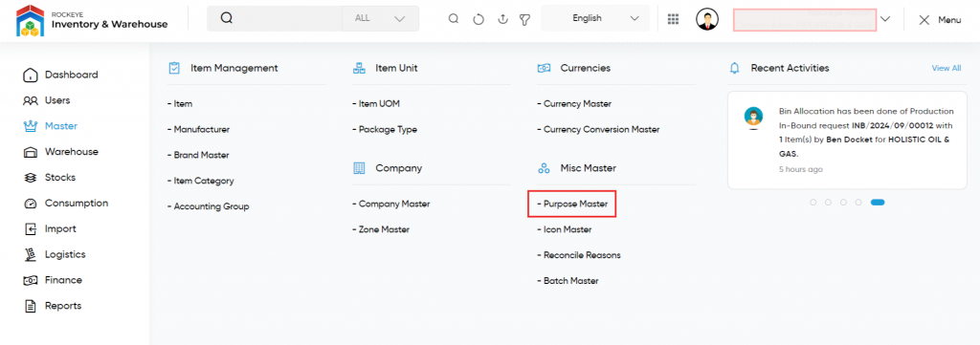Open the Reconcile Reasons link
Viewport: 980px width, 345px height.
pyautogui.click(x=579, y=255)
